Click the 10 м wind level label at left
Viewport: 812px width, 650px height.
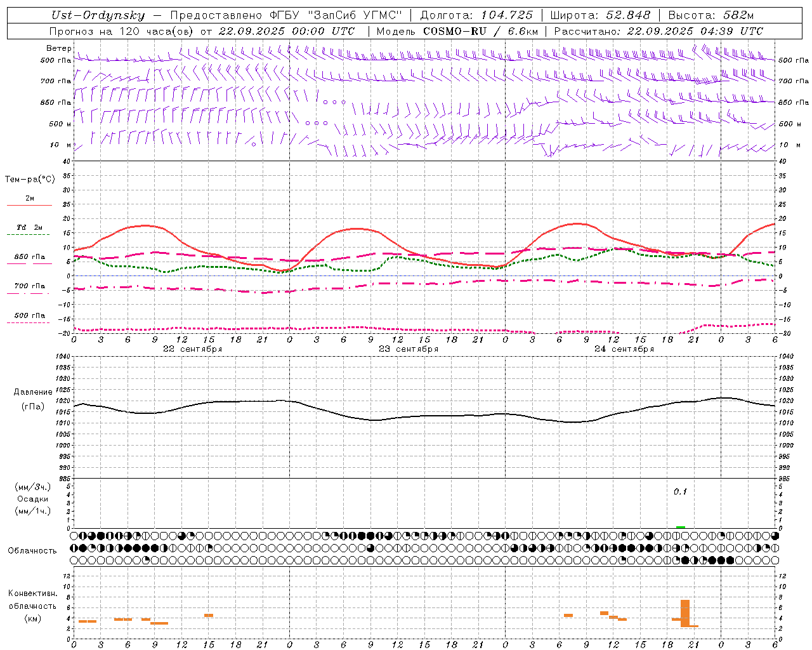(x=61, y=145)
